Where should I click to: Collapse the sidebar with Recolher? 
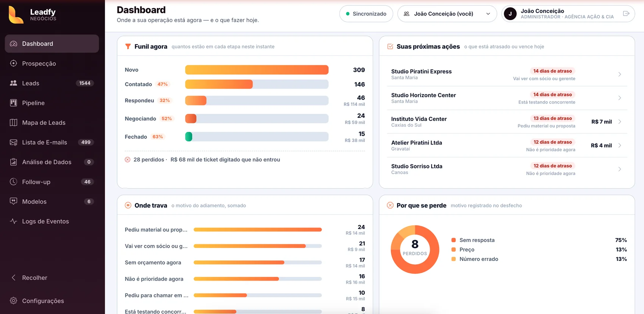tap(53, 278)
